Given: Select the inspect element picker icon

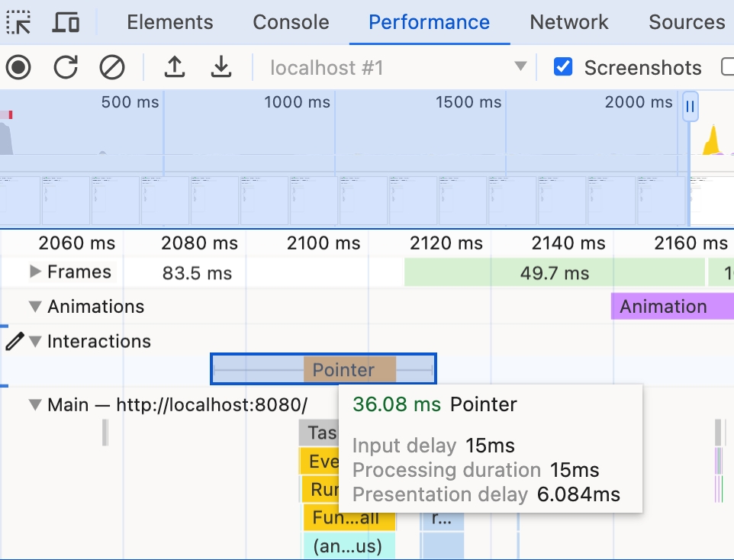Looking at the screenshot, I should 18,22.
